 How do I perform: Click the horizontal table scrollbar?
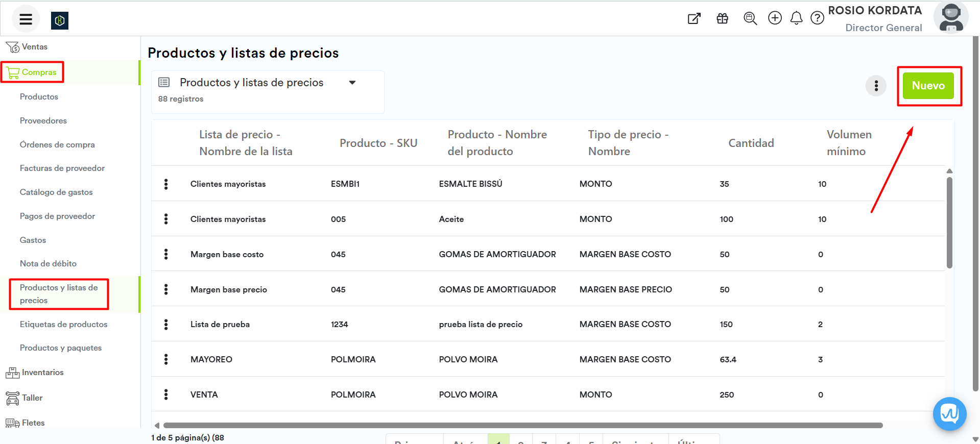(x=522, y=425)
